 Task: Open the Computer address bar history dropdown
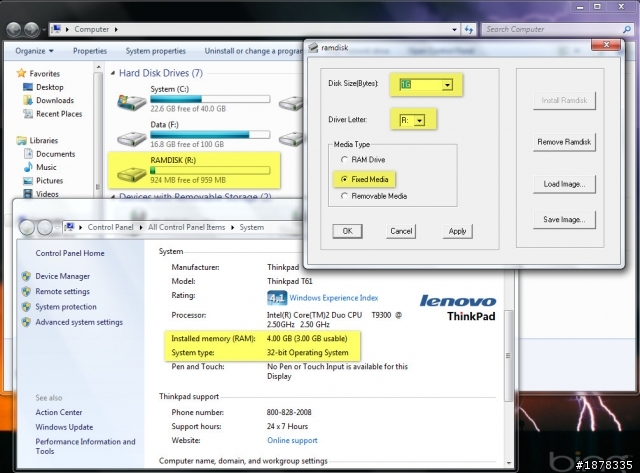pyautogui.click(x=454, y=29)
